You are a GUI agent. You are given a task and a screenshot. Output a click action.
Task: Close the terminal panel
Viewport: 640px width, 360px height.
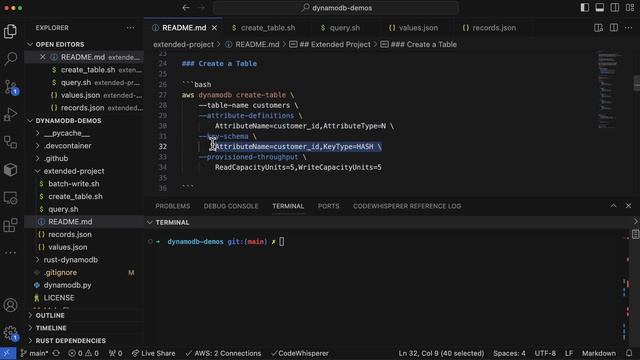[x=628, y=206]
